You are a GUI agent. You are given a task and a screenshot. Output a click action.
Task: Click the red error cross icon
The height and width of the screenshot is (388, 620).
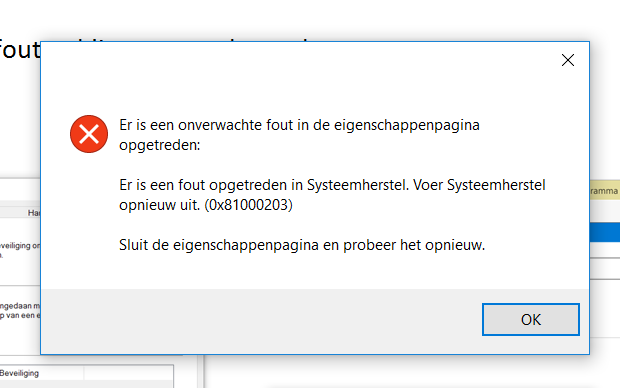(89, 134)
